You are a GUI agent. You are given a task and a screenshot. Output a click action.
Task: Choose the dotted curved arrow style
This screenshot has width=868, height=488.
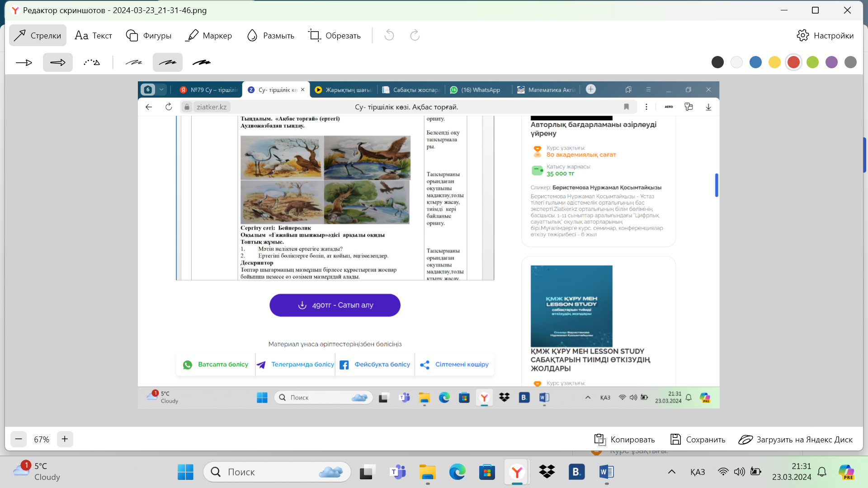coord(92,62)
